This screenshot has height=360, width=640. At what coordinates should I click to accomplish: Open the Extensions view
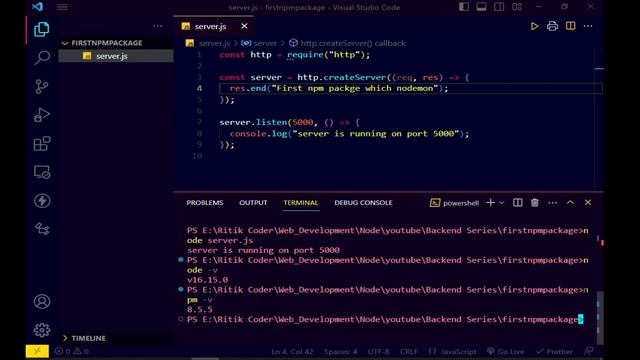coord(42,143)
